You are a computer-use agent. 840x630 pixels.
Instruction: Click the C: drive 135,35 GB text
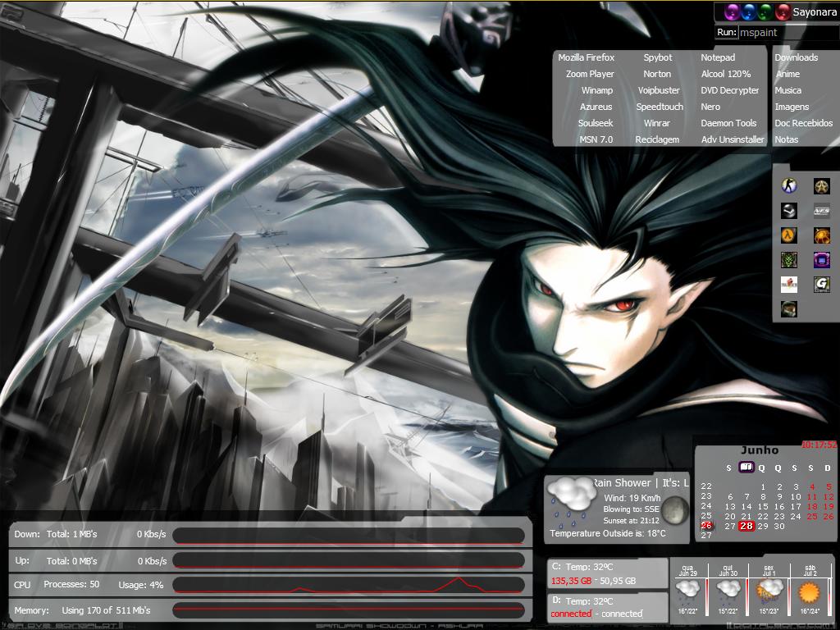[x=571, y=581]
